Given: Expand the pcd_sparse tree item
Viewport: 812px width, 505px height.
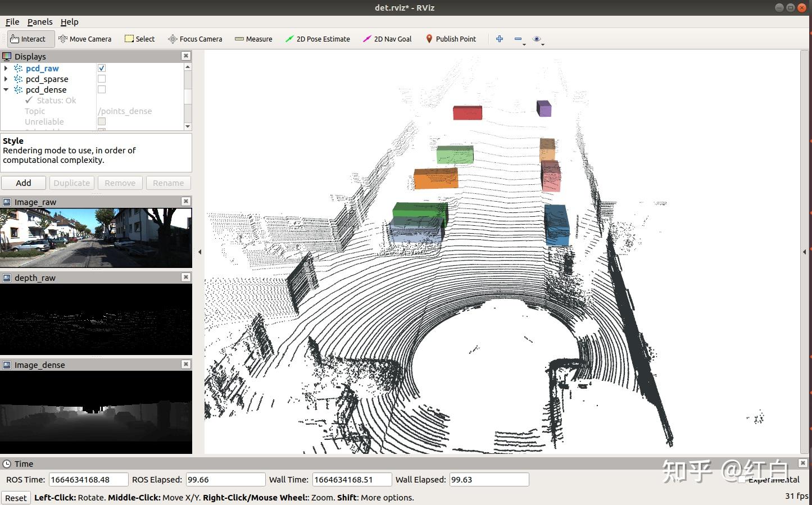Looking at the screenshot, I should pyautogui.click(x=6, y=79).
